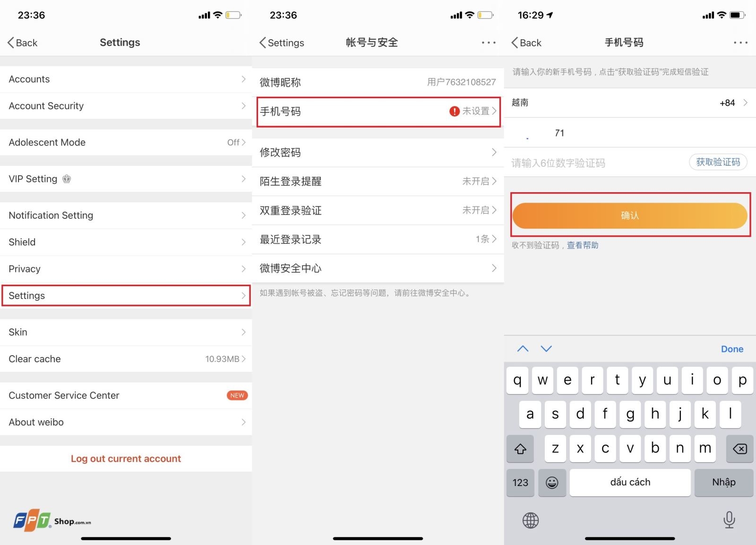Screen dimensions: 756x545
Task: Open the Accounts row
Action: pos(126,79)
